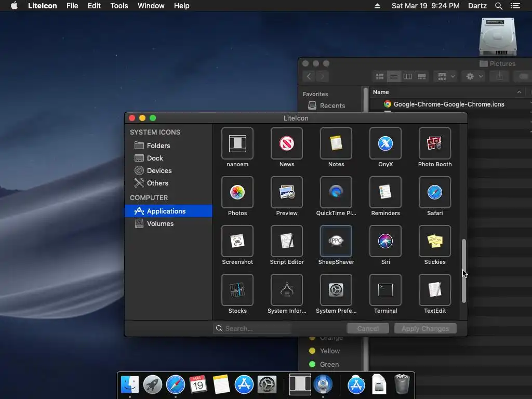This screenshot has width=532, height=399.
Task: Select Applications in the sidebar
Action: pos(169,211)
